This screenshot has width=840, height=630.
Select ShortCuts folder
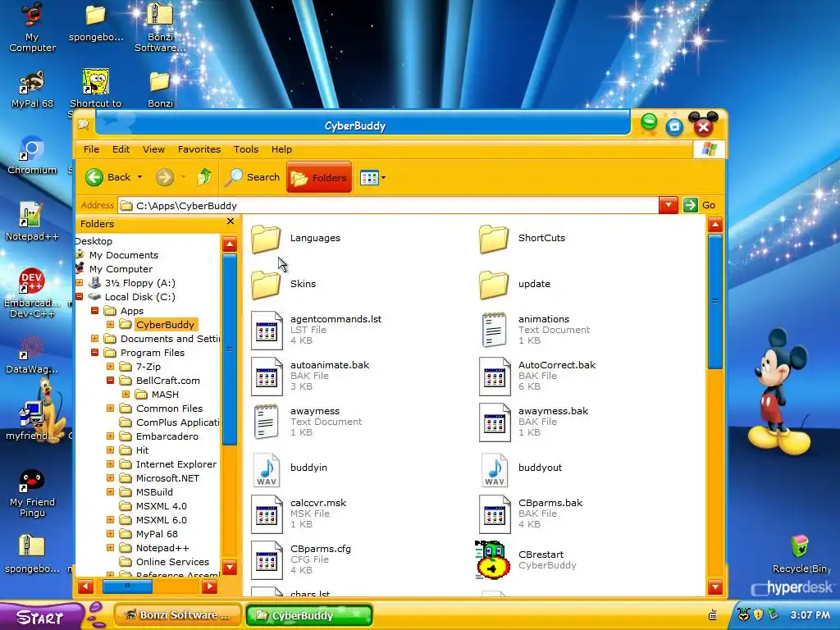[523, 239]
